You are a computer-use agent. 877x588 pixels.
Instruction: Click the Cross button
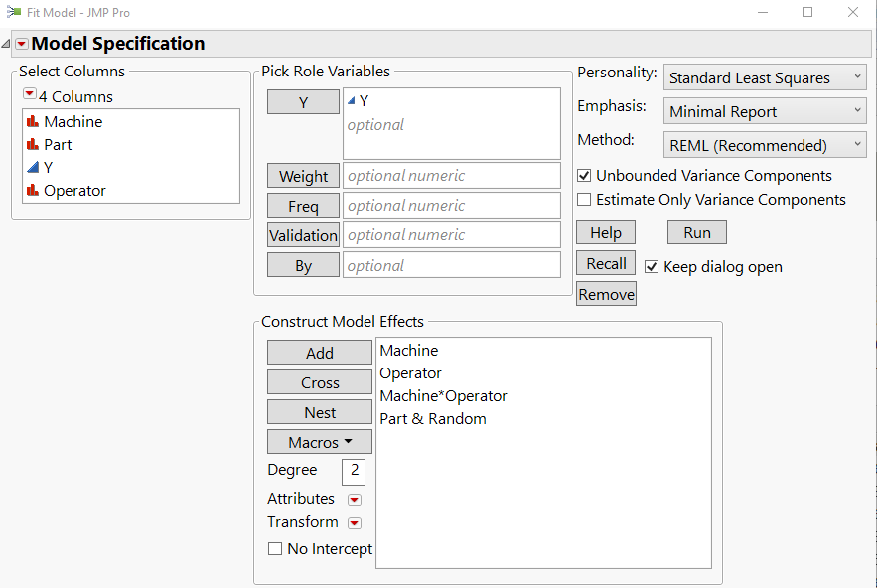319,382
